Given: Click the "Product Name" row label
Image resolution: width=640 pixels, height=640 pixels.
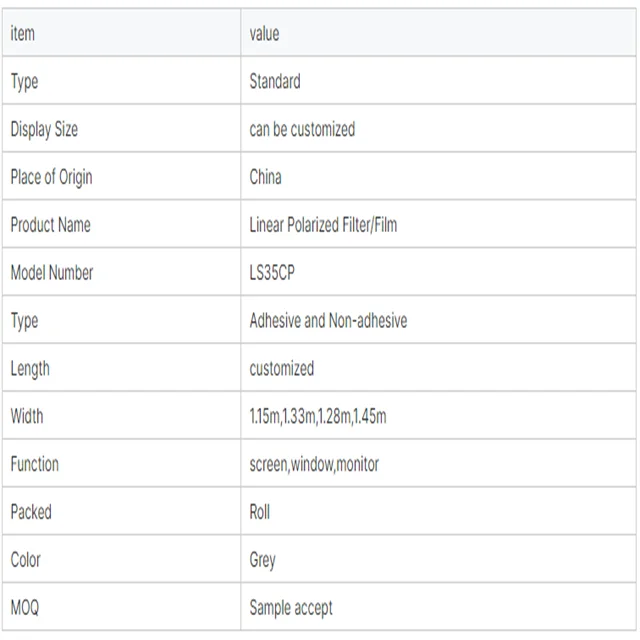Looking at the screenshot, I should 50,225.
